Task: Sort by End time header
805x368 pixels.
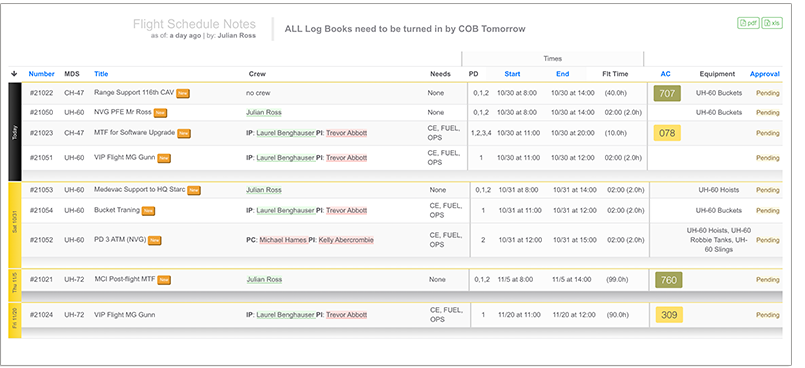Action: coord(563,74)
